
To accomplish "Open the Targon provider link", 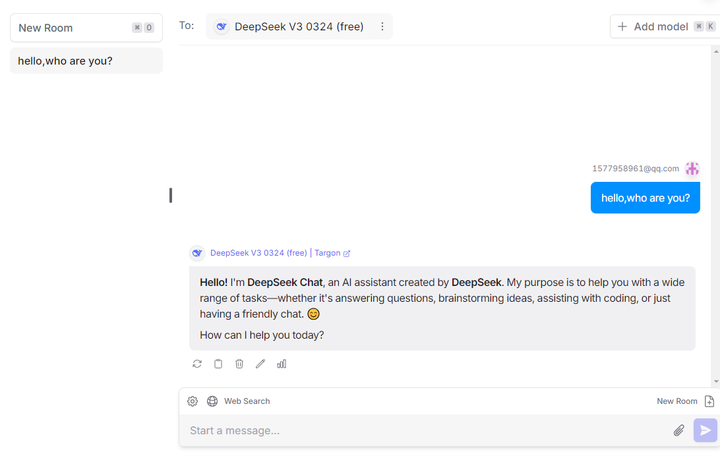I will click(332, 253).
